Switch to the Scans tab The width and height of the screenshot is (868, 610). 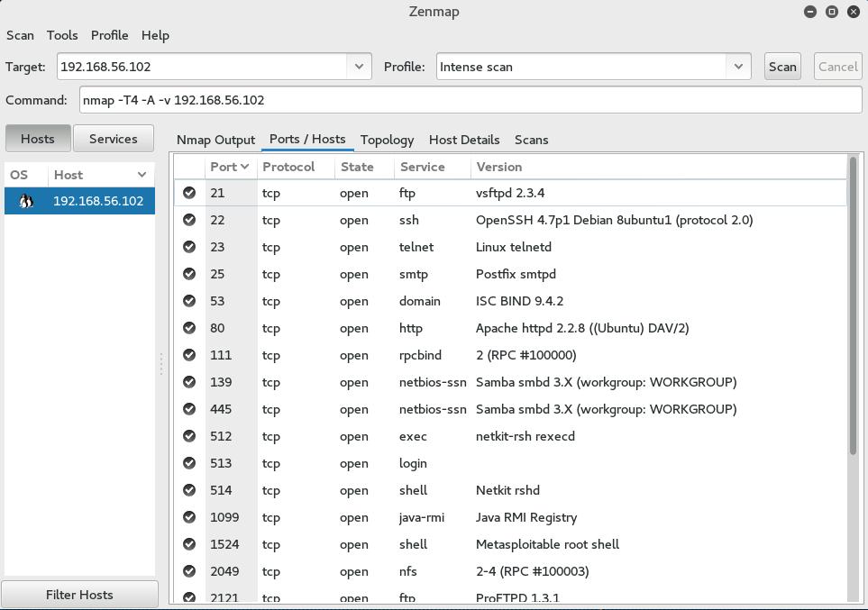[532, 140]
